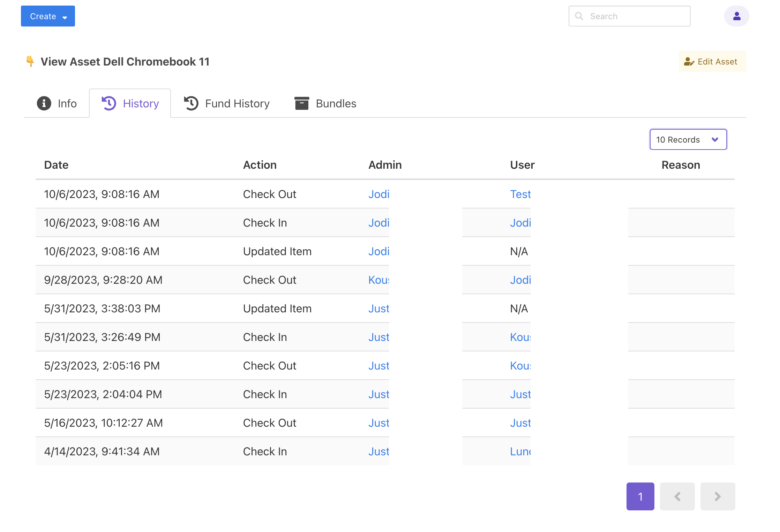Select page 1 pagination button
The image size is (780, 532).
[x=640, y=496]
